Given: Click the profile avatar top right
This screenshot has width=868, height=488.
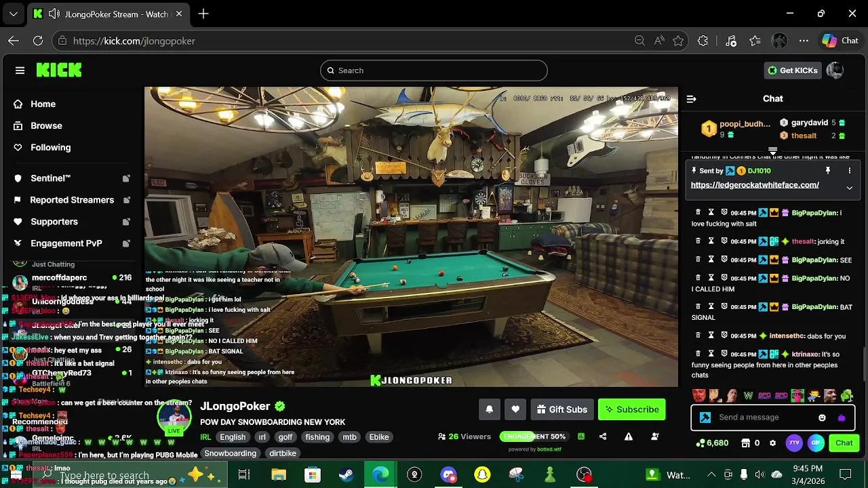Looking at the screenshot, I should click(x=835, y=70).
